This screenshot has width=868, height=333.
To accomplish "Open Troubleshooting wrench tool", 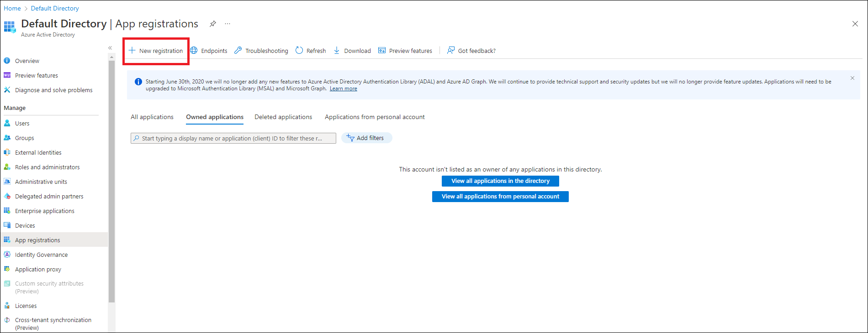I will point(238,51).
